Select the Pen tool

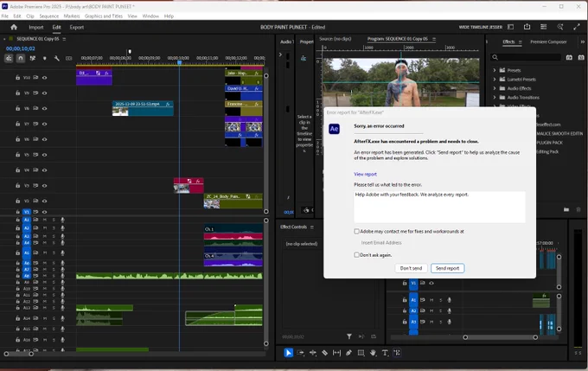click(x=348, y=353)
